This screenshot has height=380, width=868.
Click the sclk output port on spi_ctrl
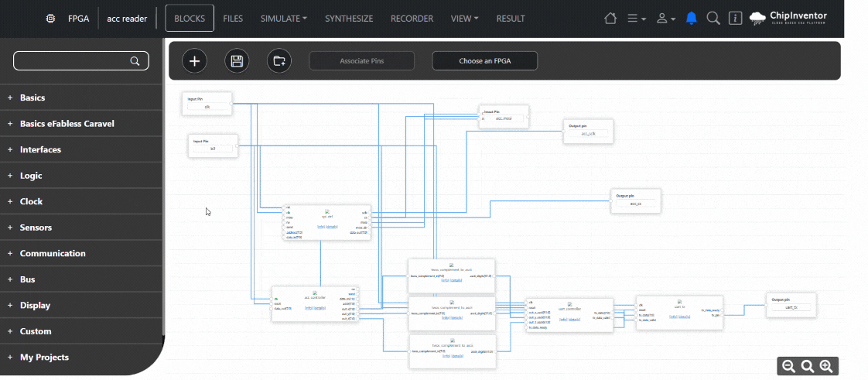click(x=371, y=212)
